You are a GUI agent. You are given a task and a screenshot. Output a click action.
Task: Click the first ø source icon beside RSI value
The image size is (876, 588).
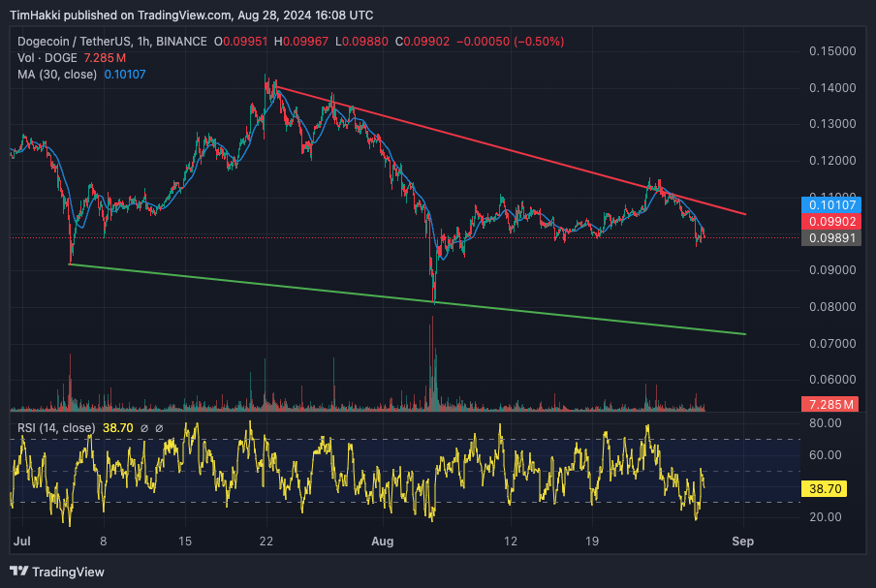143,426
